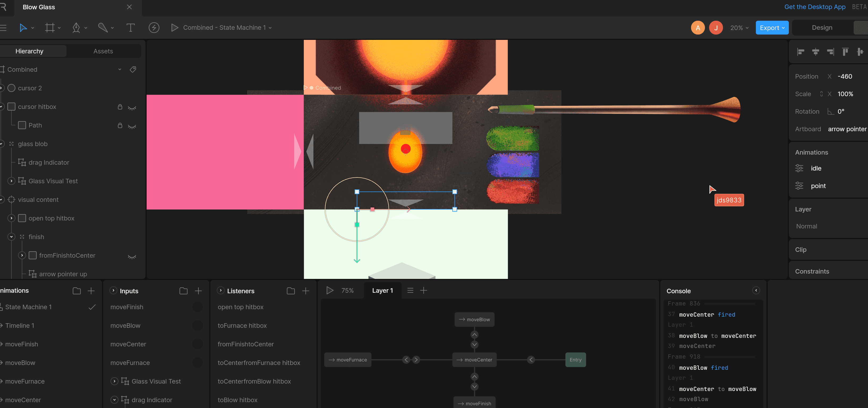
Task: Click align top icon
Action: [845, 52]
